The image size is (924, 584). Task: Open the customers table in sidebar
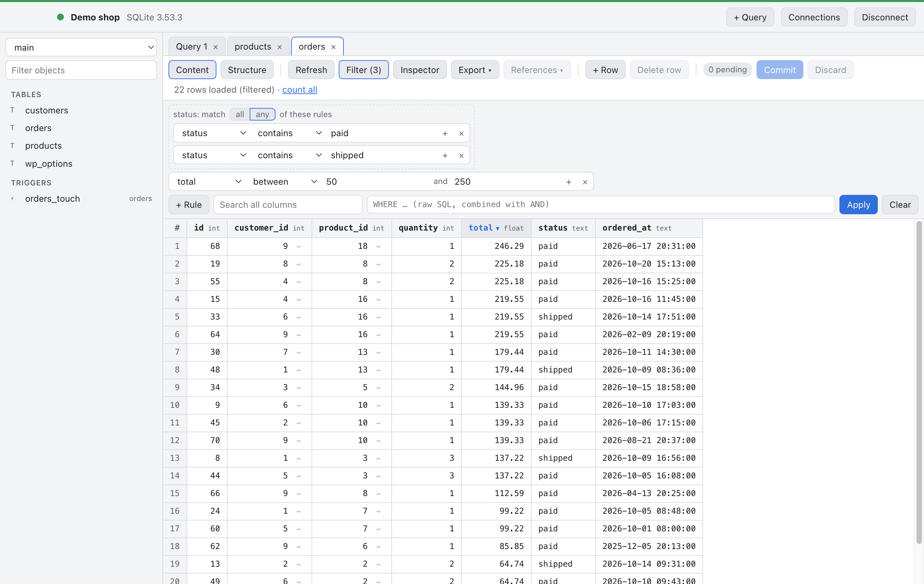tap(47, 110)
